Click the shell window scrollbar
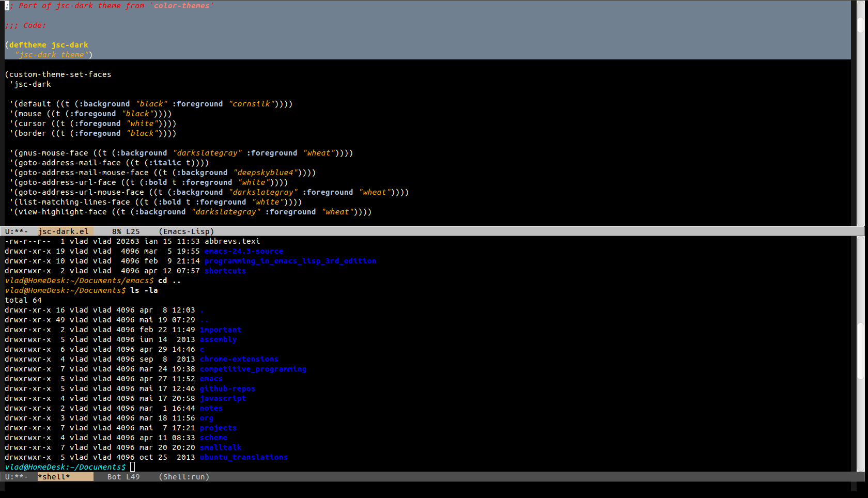Screen dimensions: 868x498 [860, 354]
